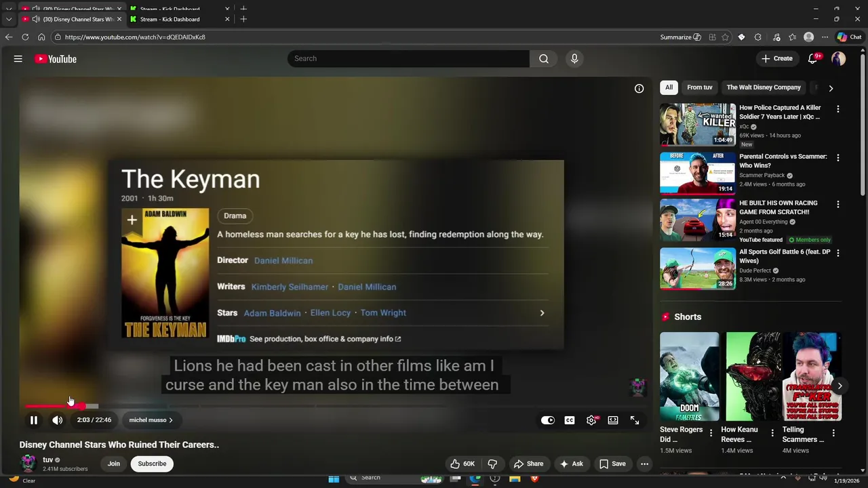Go back in the browser

(9, 37)
